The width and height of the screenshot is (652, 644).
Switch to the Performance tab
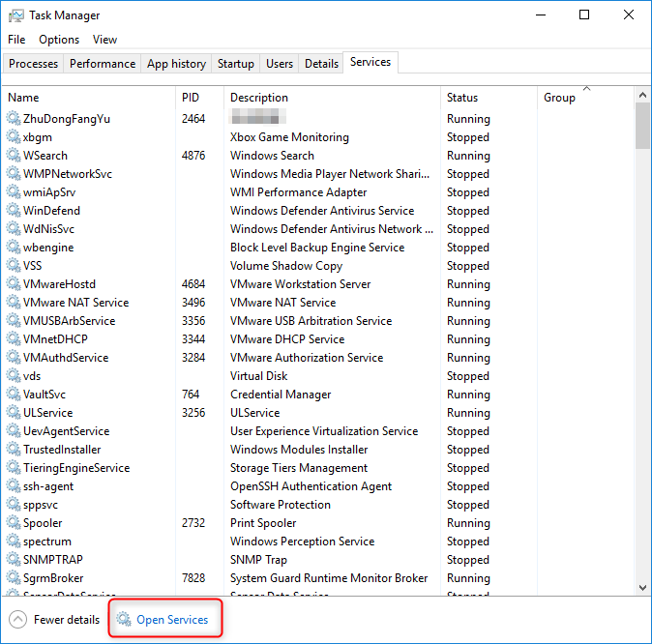103,64
